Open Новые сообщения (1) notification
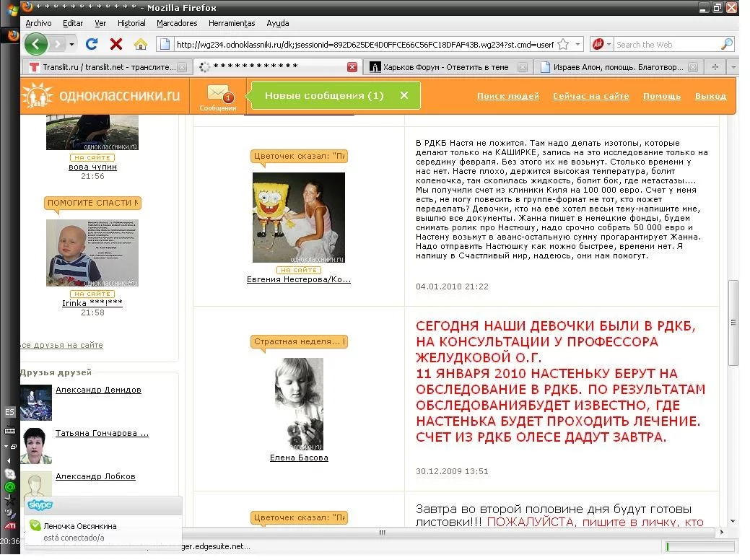The image size is (750, 560). [324, 96]
